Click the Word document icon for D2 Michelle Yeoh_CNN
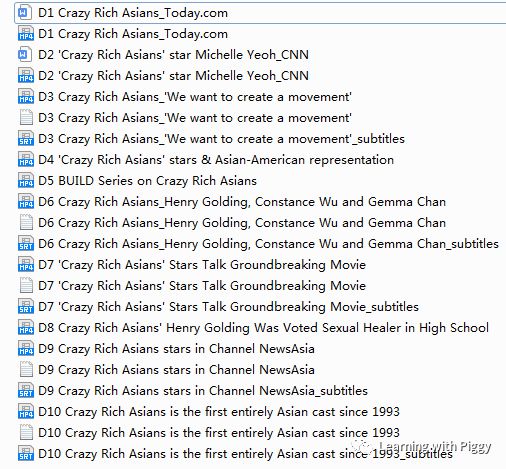506x469 pixels. [25, 55]
